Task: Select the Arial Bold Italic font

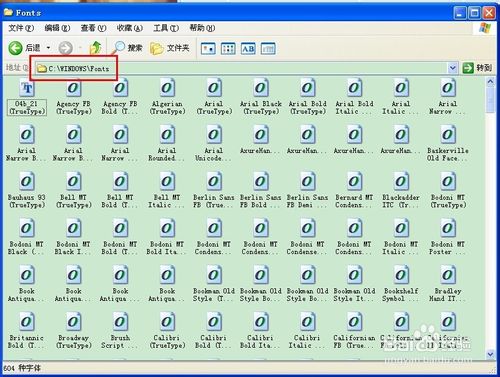Action: point(354,97)
